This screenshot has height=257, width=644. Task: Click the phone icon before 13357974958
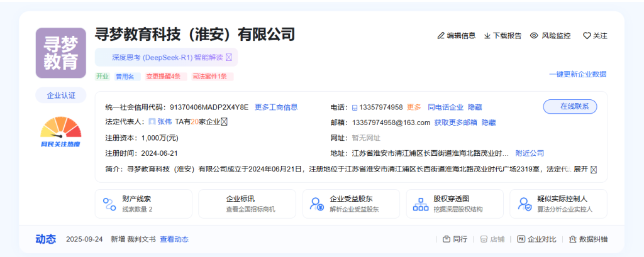tap(355, 107)
